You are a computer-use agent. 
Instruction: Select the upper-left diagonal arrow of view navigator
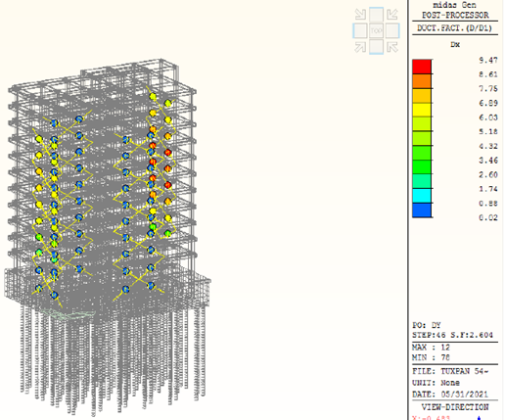[360, 15]
